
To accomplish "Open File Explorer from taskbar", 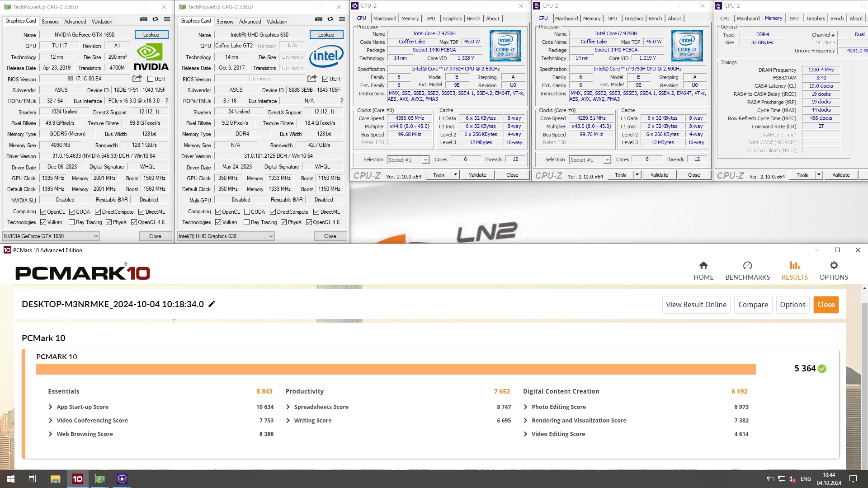I will tap(55, 479).
